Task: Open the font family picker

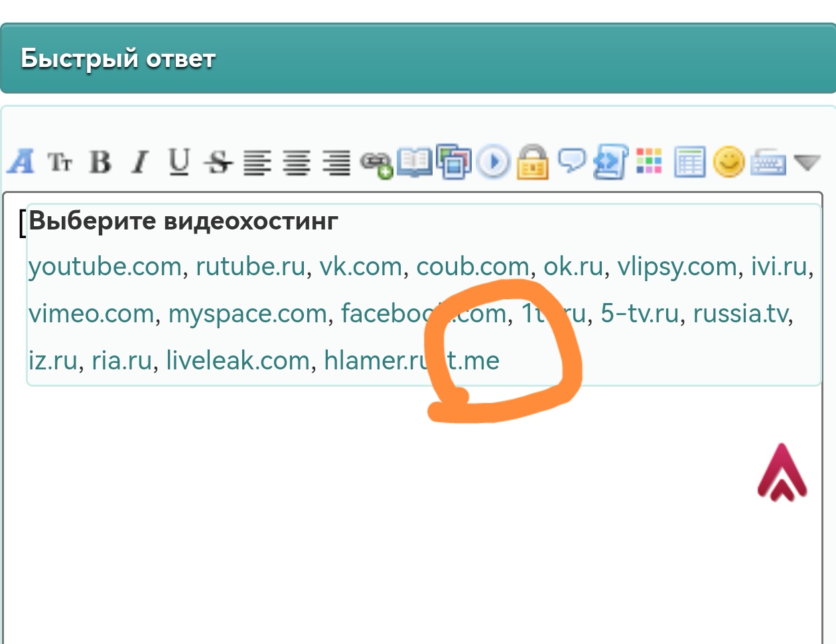Action: (21, 161)
